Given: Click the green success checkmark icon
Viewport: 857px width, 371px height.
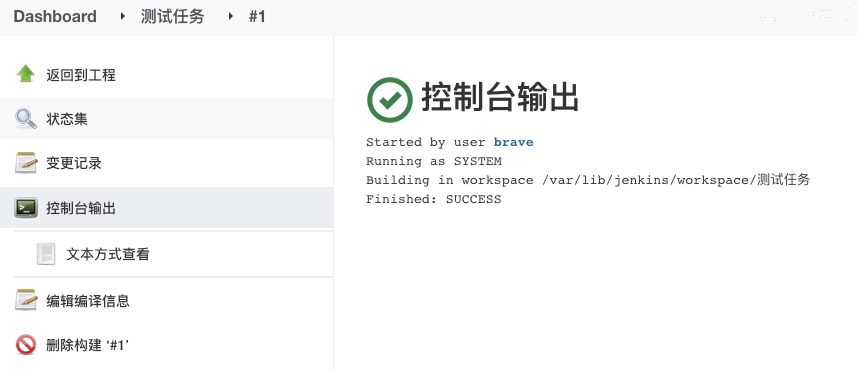Looking at the screenshot, I should 390,99.
